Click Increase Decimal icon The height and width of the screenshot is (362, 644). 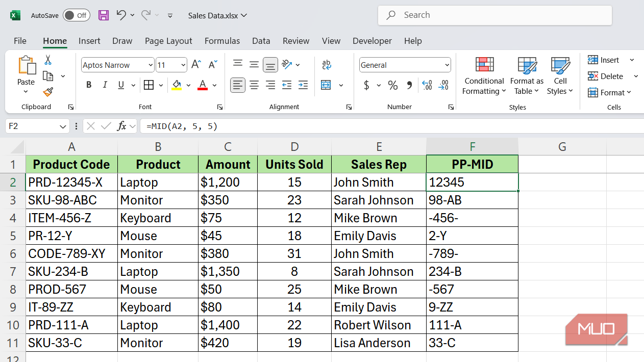click(427, 85)
